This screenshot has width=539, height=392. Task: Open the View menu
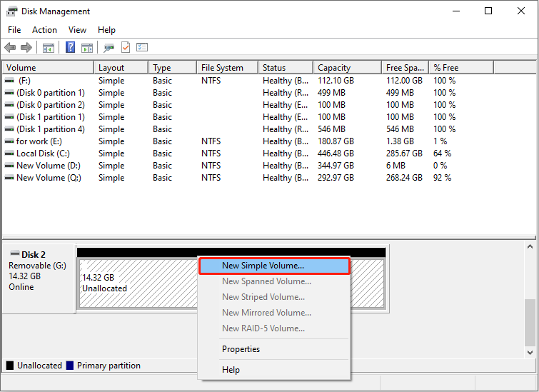pyautogui.click(x=77, y=30)
